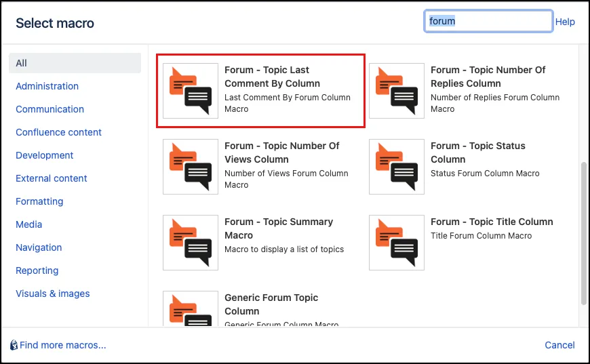This screenshot has height=364, width=590.
Task: Select the All category
Action: pyautogui.click(x=75, y=63)
